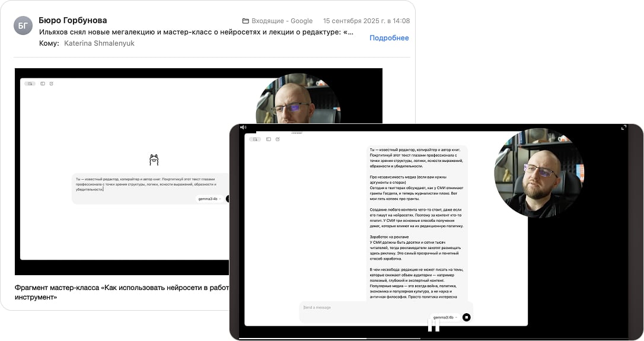Click the search pill in the email video

pyautogui.click(x=30, y=84)
